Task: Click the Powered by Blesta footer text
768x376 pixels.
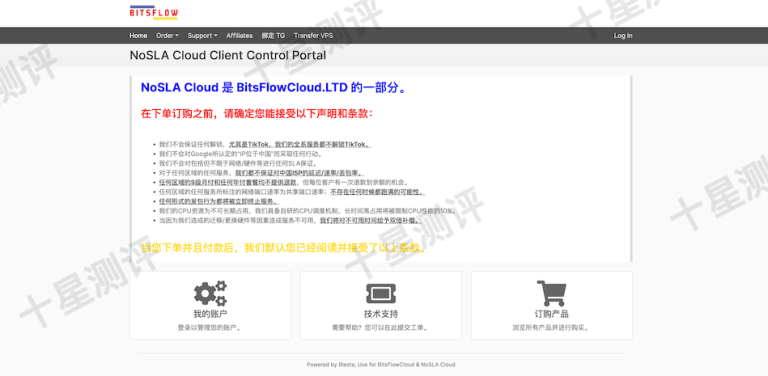Action: [x=381, y=365]
